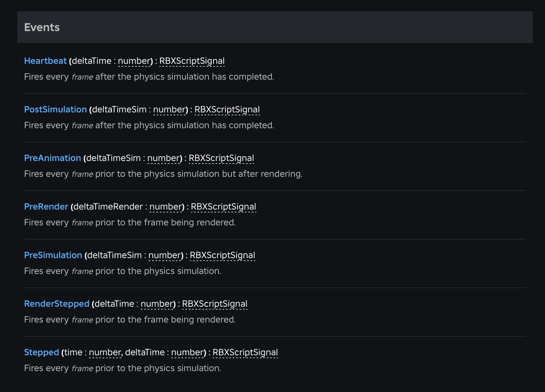Screen dimensions: 545x392
Task: Open RBXScriptSignal link next to RenderStepped
Action: pos(215,304)
